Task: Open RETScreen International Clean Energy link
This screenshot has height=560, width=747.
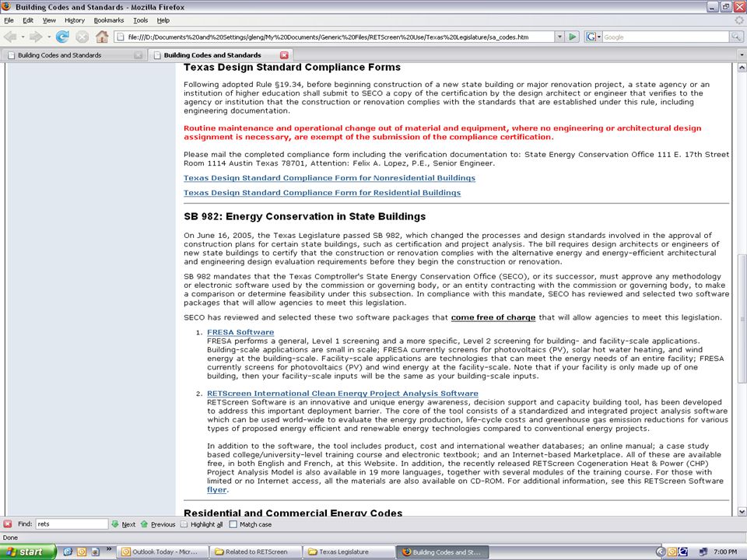Action: click(342, 394)
